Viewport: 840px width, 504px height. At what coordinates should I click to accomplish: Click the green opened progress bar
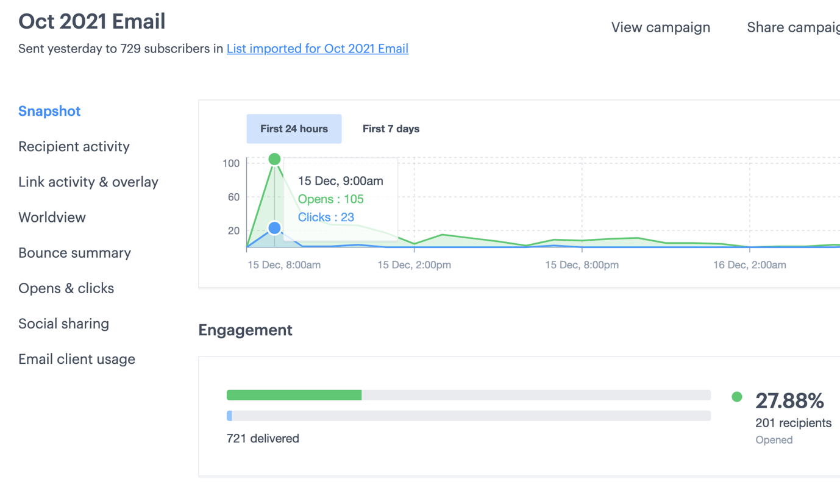tap(294, 395)
